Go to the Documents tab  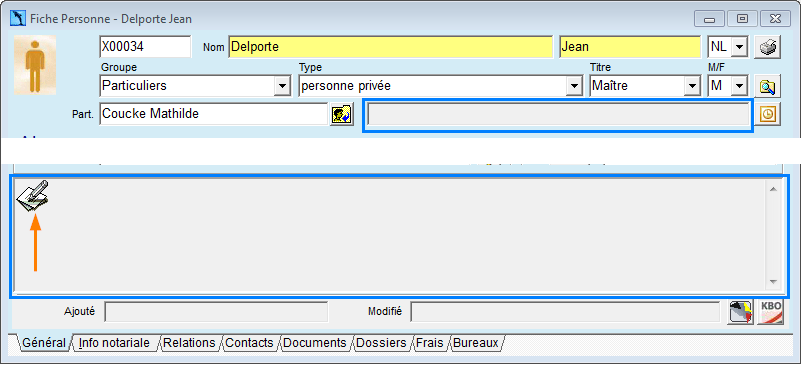pyautogui.click(x=315, y=343)
